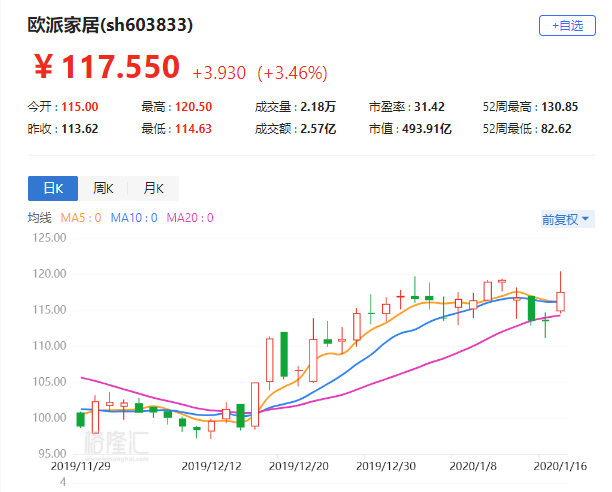Screen dimensions: 612x492
Task: Click the 市盈率 value 31.42
Action: click(429, 107)
